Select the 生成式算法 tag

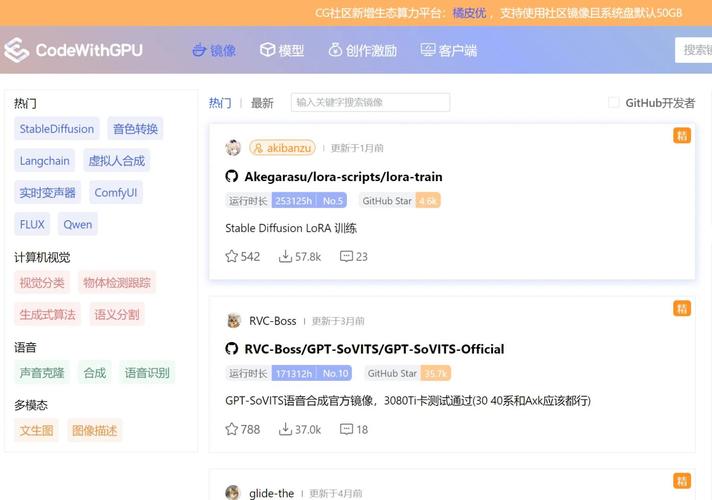(47, 314)
